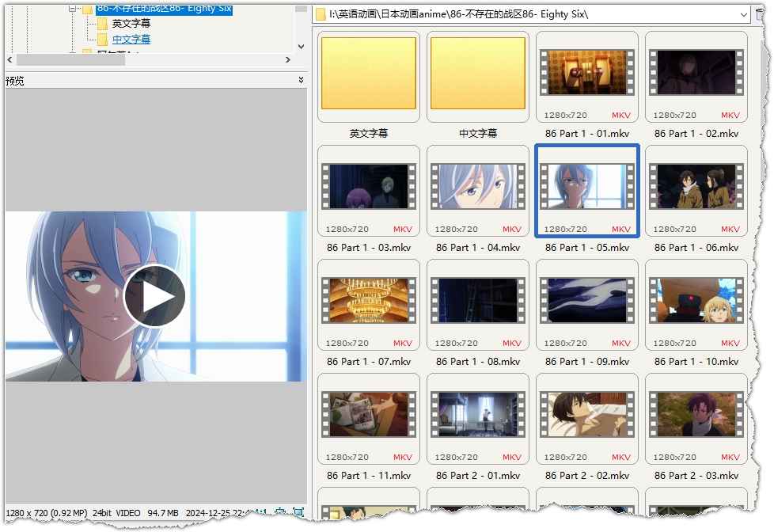Click the folder icon in the address bar

coord(321,14)
